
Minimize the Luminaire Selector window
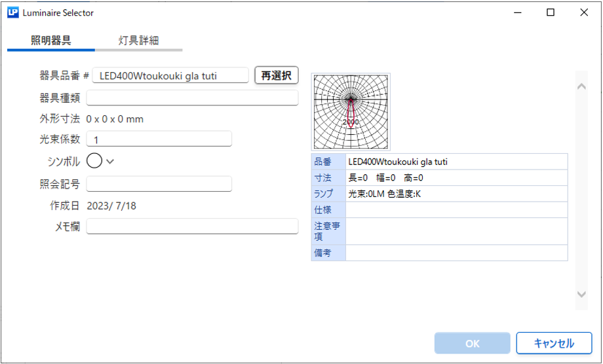(518, 12)
